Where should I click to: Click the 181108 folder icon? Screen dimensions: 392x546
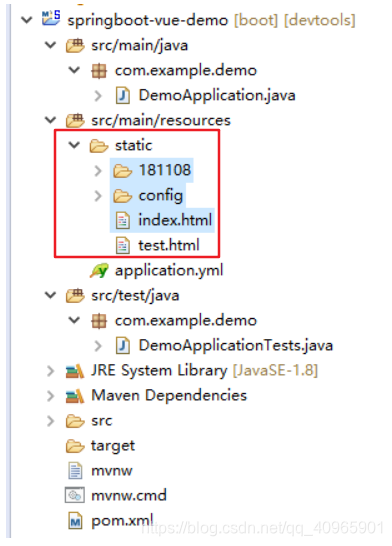tap(123, 171)
